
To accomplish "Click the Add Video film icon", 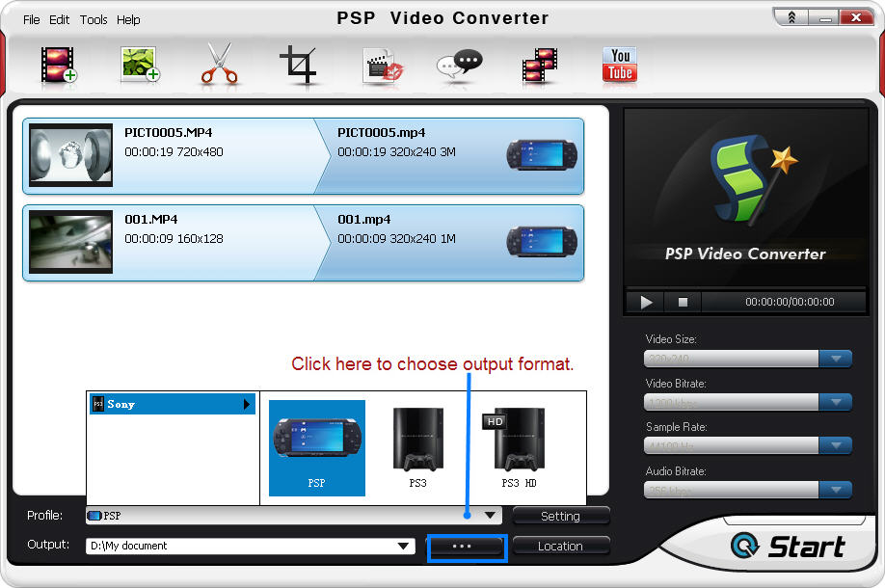I will (x=58, y=65).
